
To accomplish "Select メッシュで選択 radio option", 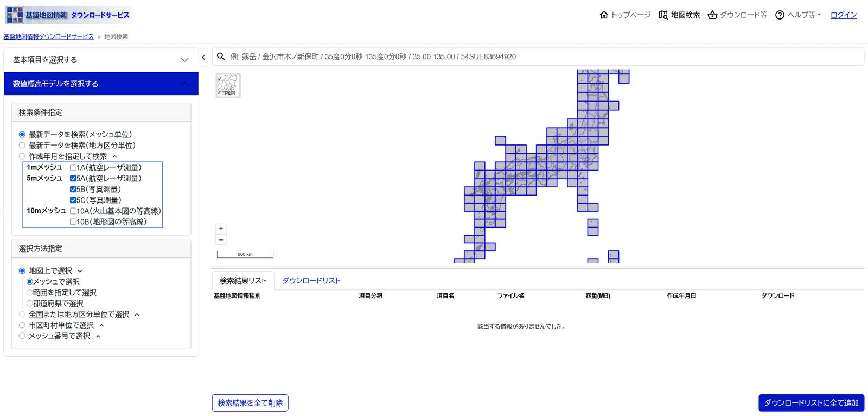I will point(30,282).
